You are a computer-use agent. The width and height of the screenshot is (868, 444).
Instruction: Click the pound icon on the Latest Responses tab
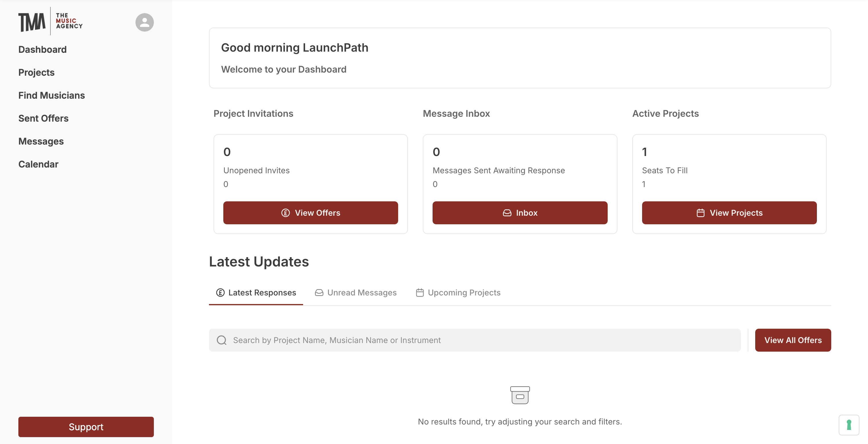[220, 293]
